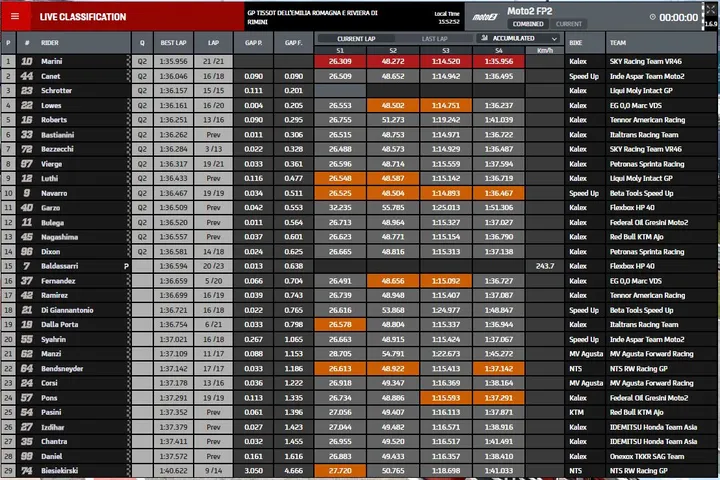Screen dimensions: 720x480
Task: Click team name Red Bull KTM Ajo for Nagashima
Action: [x=636, y=237]
